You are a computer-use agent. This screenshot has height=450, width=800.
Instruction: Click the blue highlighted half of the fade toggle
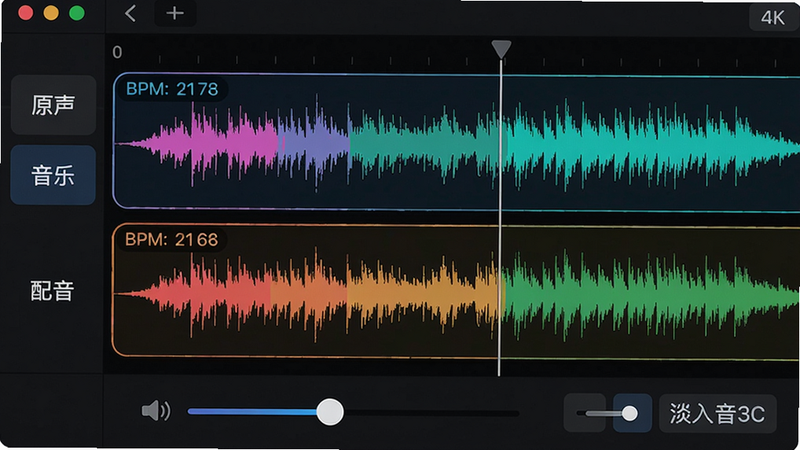[632, 413]
